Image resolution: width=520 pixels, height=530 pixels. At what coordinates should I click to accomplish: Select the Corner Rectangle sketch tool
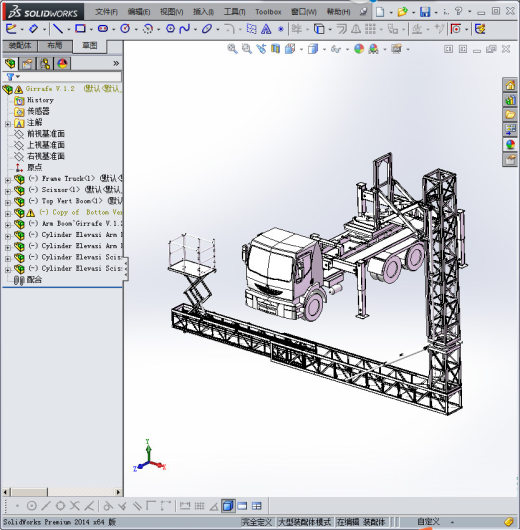[x=80, y=29]
